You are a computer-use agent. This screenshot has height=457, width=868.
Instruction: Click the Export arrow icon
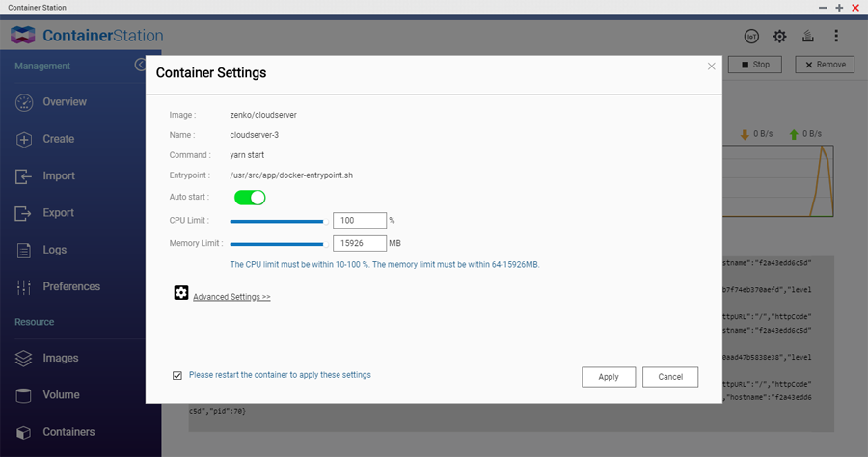(x=23, y=213)
